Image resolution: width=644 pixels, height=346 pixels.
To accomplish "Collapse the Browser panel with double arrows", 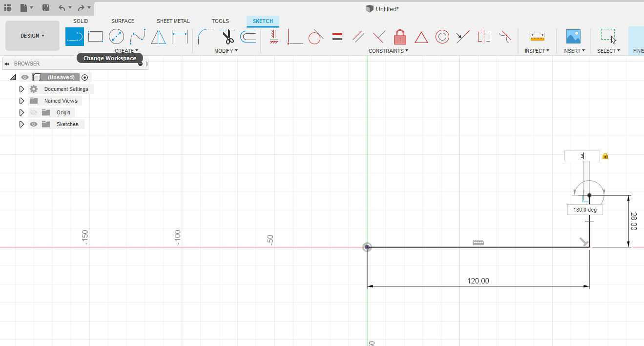I will (x=7, y=64).
